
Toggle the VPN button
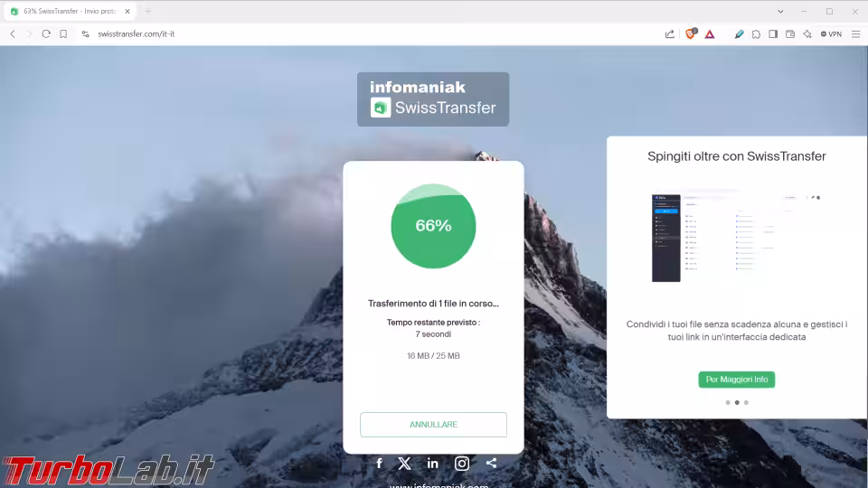(831, 34)
